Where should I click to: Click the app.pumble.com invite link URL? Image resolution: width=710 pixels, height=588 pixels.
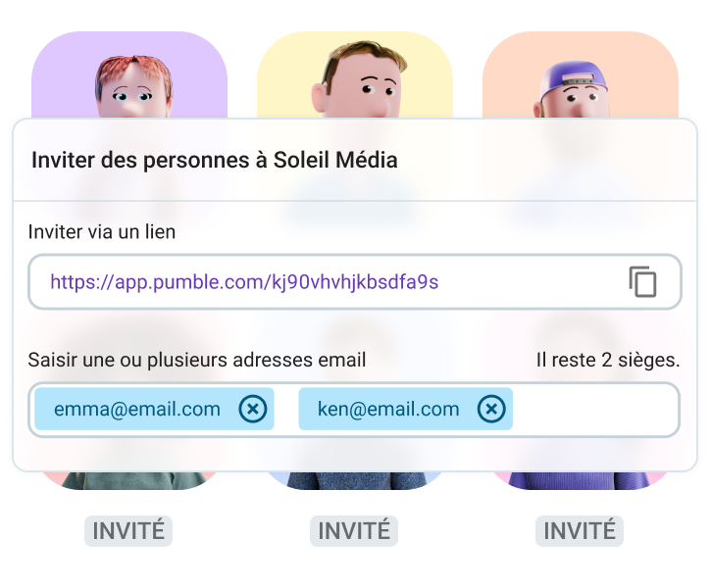244,282
